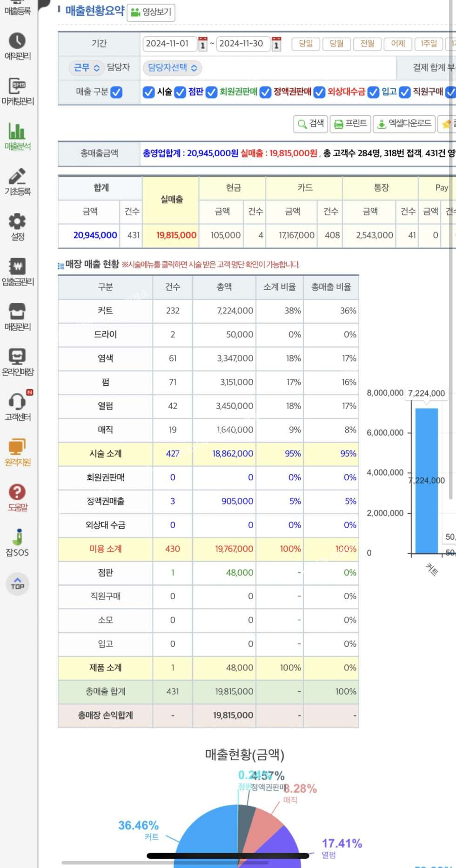
Task: Select the 기초등록 pencil icon
Action: click(x=17, y=177)
